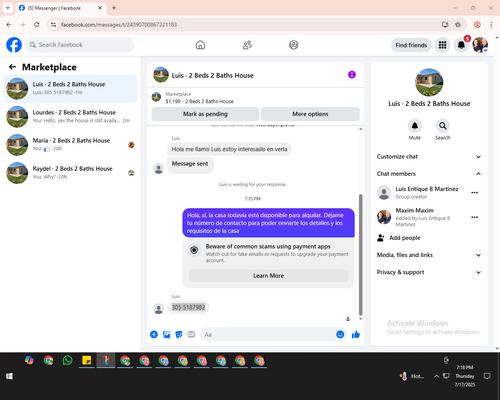500x400 pixels.
Task: Open the Facebook logo home link
Action: tap(14, 45)
